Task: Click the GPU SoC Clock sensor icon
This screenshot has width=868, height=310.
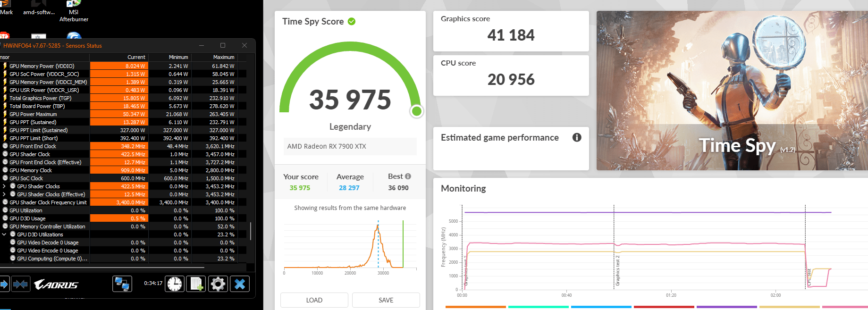Action: pyautogui.click(x=5, y=178)
